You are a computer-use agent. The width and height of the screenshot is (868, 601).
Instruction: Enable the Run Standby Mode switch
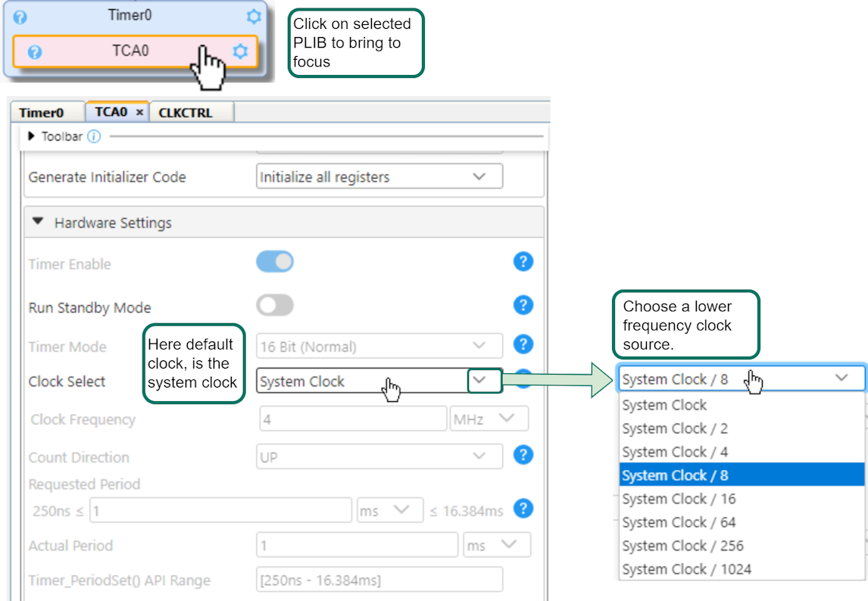(x=275, y=306)
